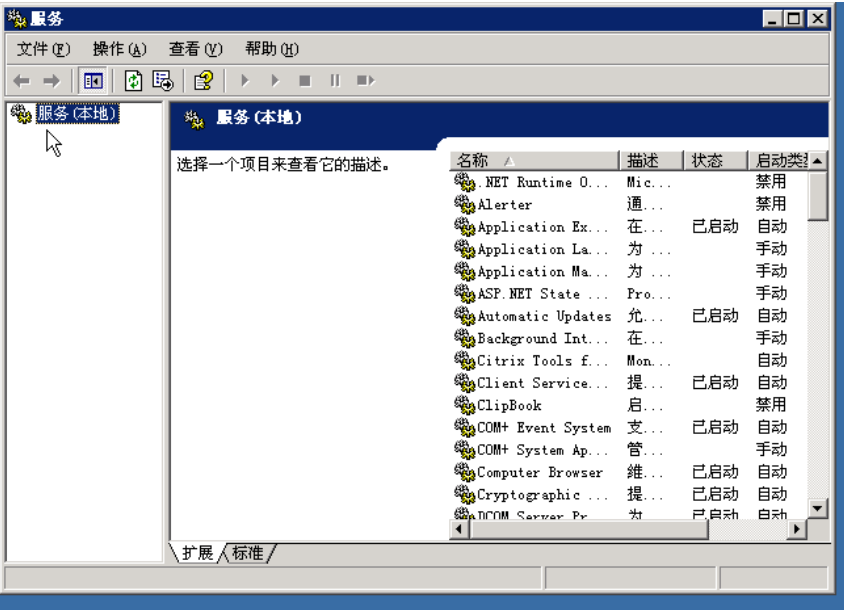Open the 查看(V) menu
The image size is (844, 610).
[x=195, y=49]
